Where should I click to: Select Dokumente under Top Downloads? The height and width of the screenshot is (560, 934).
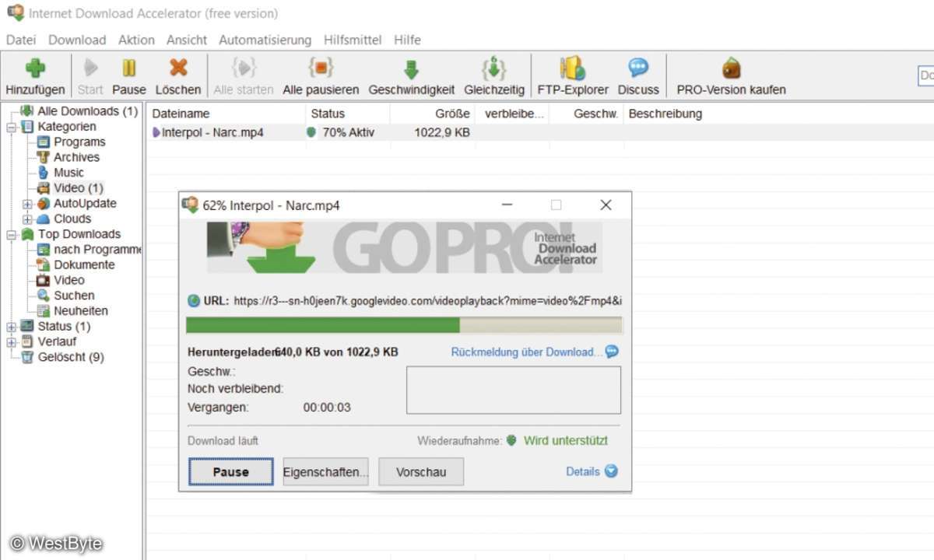(x=84, y=264)
